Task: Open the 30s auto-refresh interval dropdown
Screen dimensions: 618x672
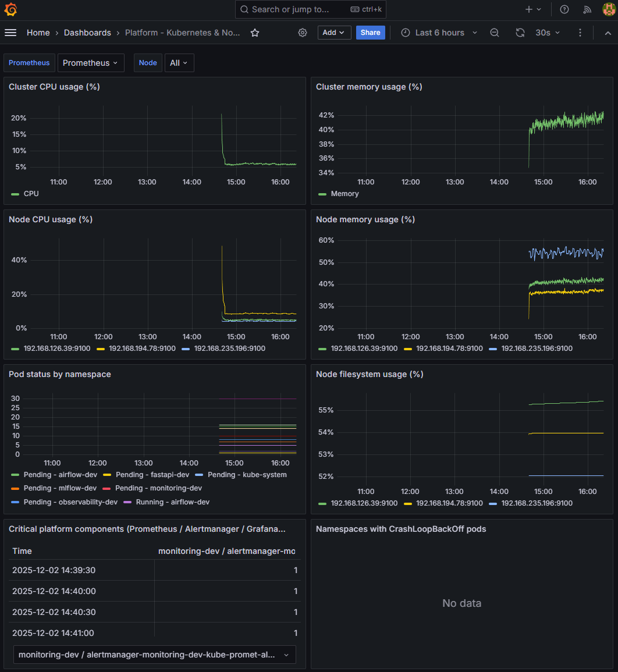Action: coord(547,33)
